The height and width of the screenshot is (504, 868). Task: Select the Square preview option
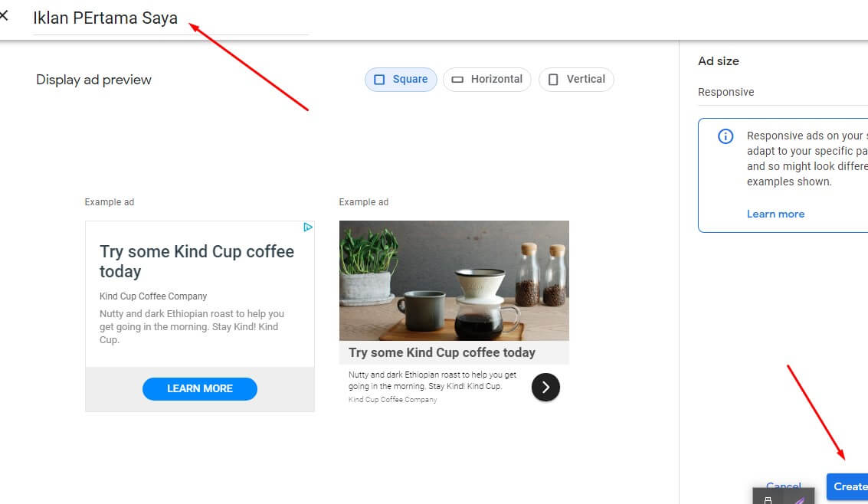(x=401, y=79)
